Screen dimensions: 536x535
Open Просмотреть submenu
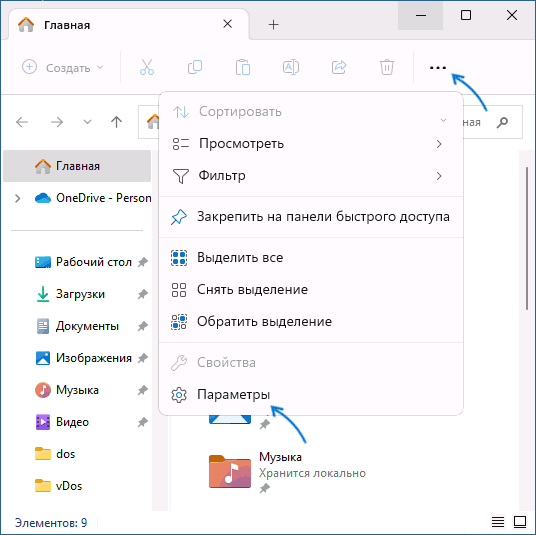pos(311,144)
